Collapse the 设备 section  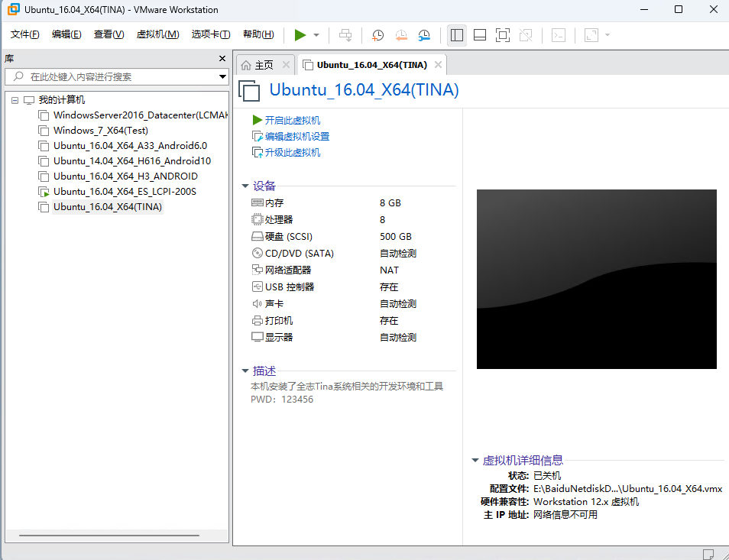pyautogui.click(x=245, y=186)
